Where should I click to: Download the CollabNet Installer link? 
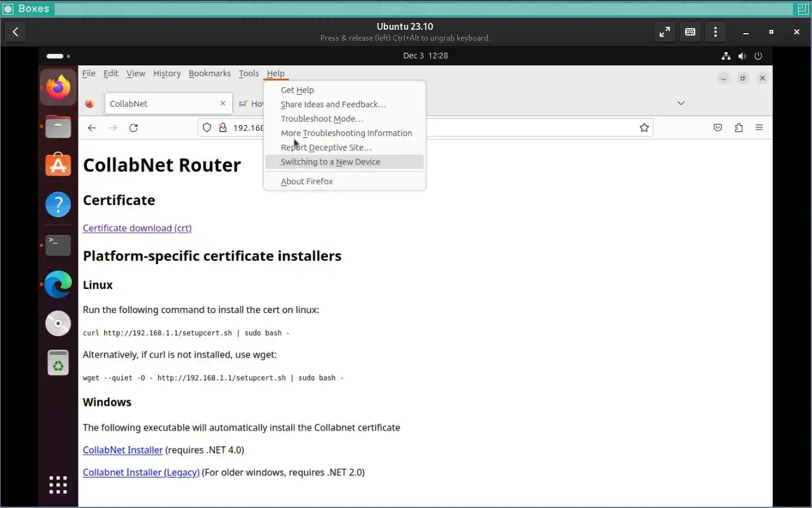pos(122,450)
